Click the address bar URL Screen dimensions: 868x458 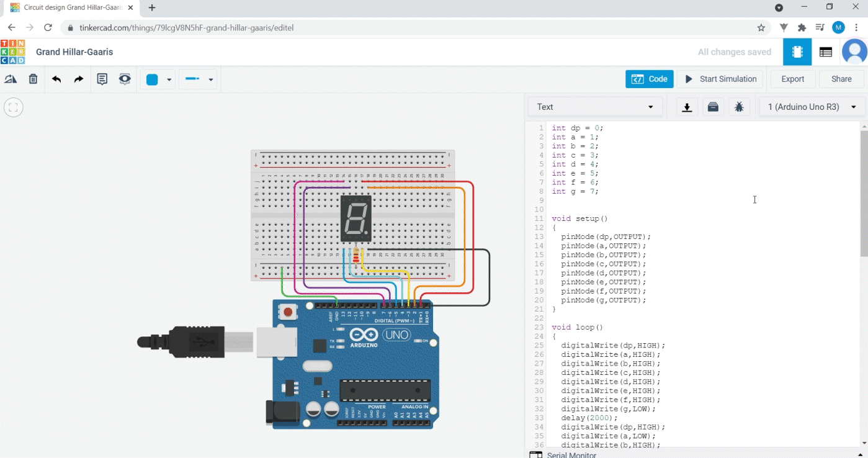pyautogui.click(x=186, y=28)
